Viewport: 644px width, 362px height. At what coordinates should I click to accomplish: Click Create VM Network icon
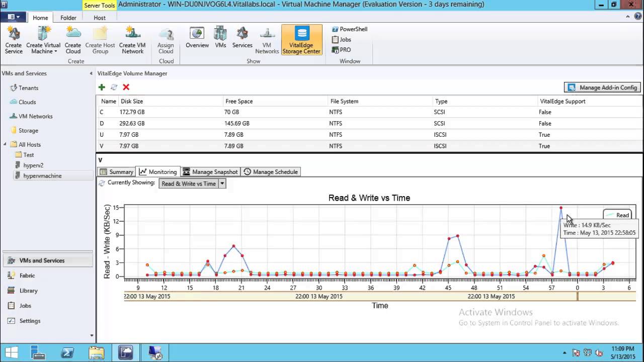[132, 40]
